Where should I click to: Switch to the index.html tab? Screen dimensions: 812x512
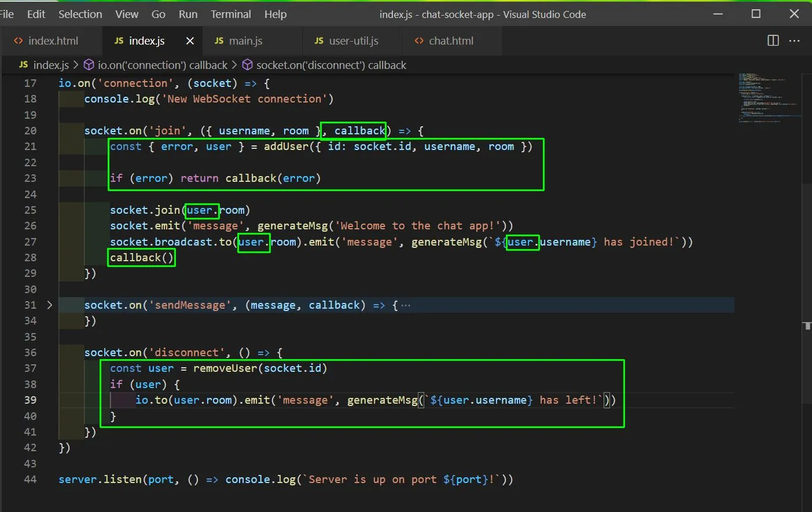(52, 41)
